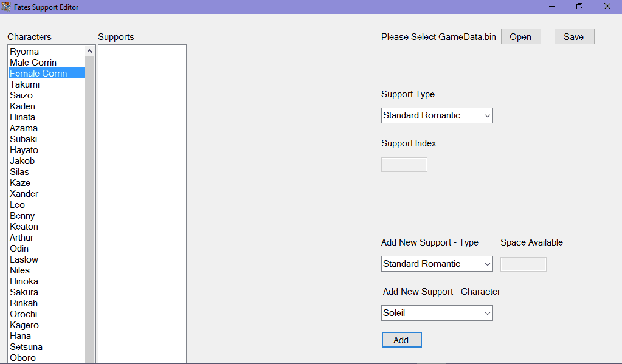Select Azama in the Characters list

pos(46,128)
